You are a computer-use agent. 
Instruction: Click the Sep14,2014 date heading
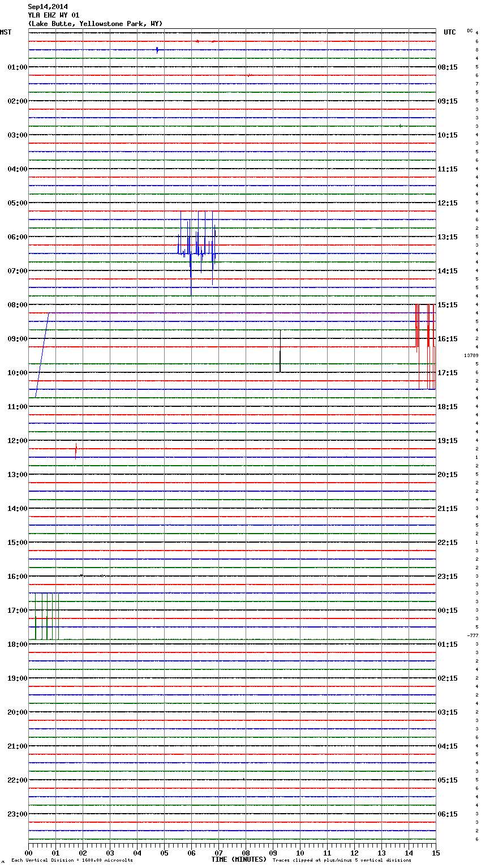click(48, 7)
